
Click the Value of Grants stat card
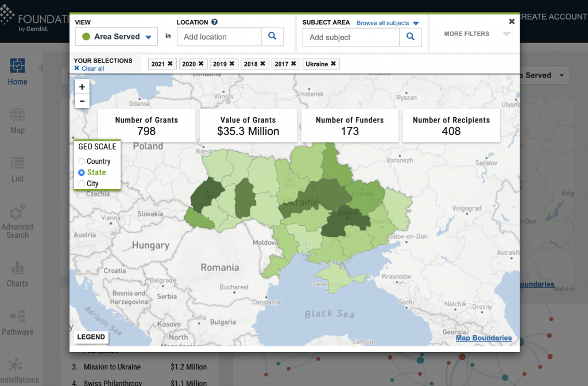pos(248,126)
